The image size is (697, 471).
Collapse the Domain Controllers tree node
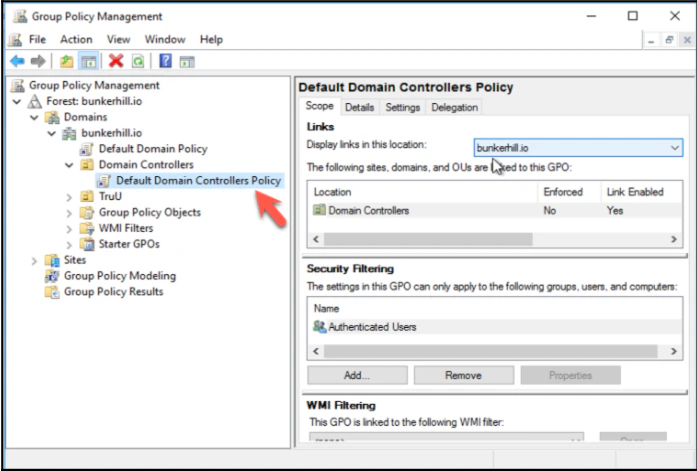coord(69,165)
